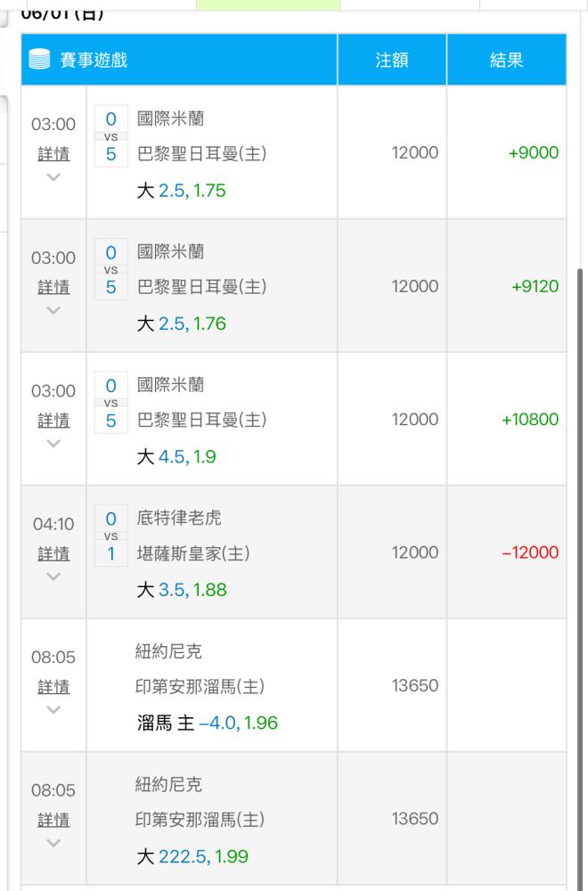Click the +10800 result value
This screenshot has width=588, height=891.
pyautogui.click(x=530, y=420)
